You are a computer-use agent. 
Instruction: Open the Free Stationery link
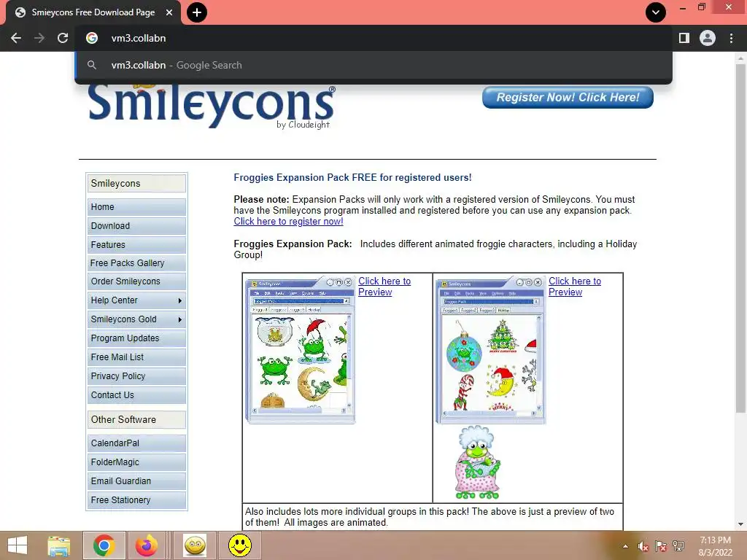point(136,500)
